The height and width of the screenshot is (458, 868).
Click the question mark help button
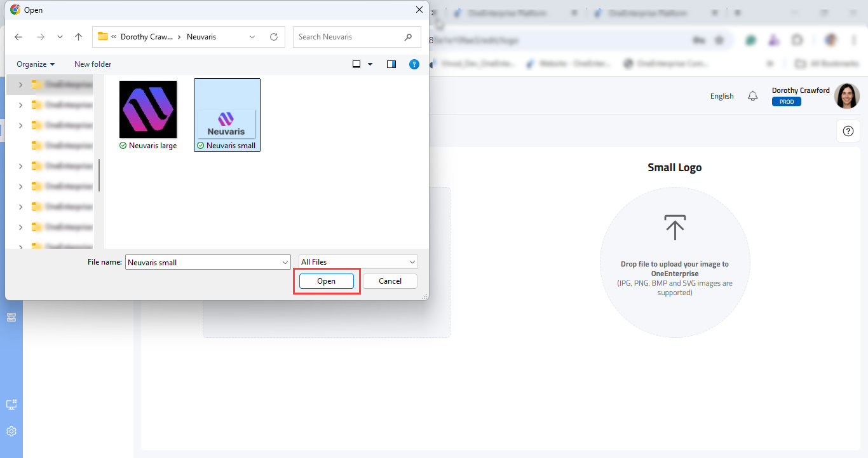(848, 131)
